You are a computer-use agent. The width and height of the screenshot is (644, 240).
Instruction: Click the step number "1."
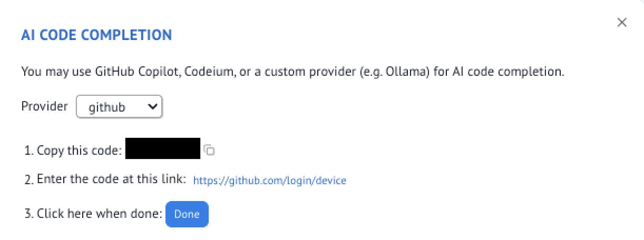(29, 151)
